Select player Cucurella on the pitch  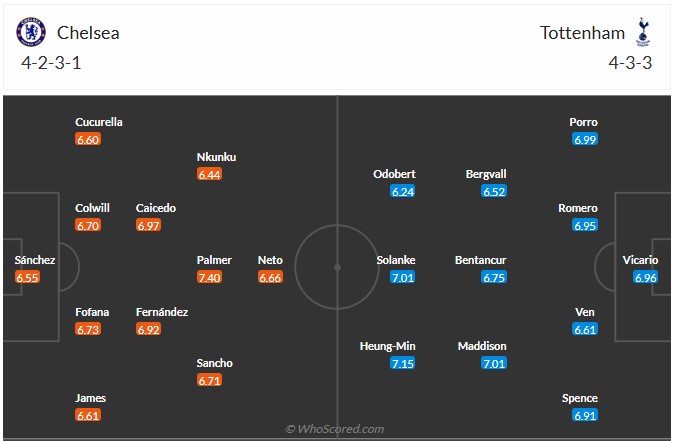(99, 122)
